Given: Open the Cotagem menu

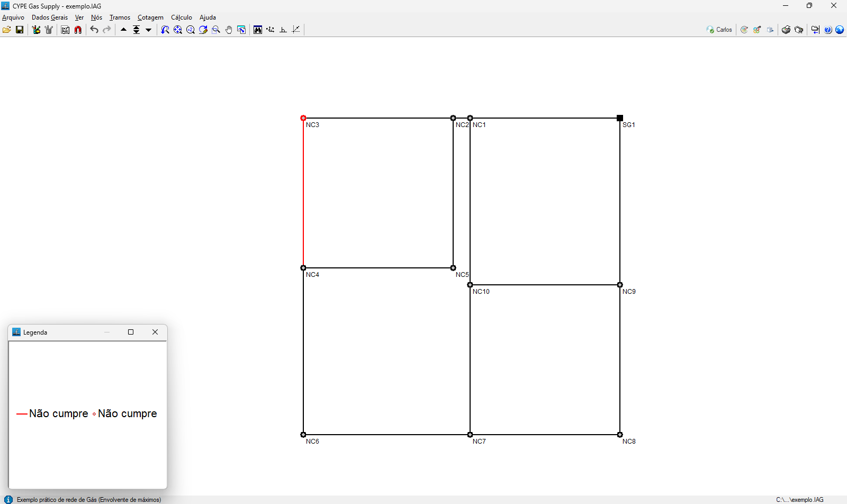Looking at the screenshot, I should [x=150, y=17].
